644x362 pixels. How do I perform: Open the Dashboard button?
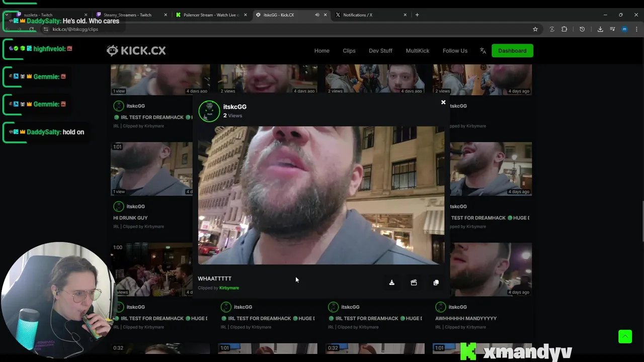coord(512,51)
